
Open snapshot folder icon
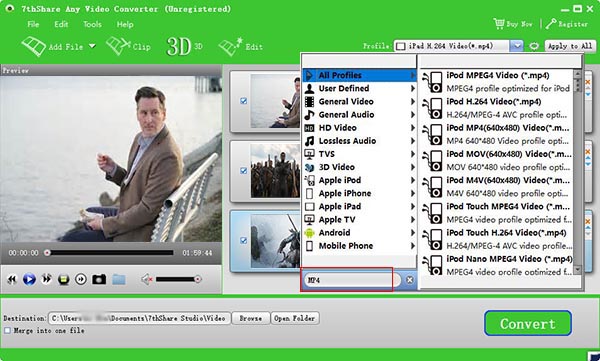119,279
